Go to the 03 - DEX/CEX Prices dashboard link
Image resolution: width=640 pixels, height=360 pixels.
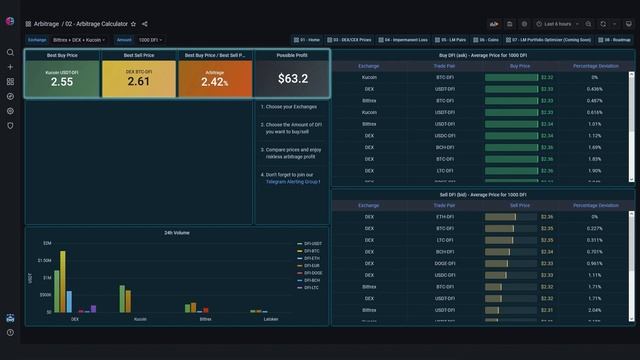(349, 40)
